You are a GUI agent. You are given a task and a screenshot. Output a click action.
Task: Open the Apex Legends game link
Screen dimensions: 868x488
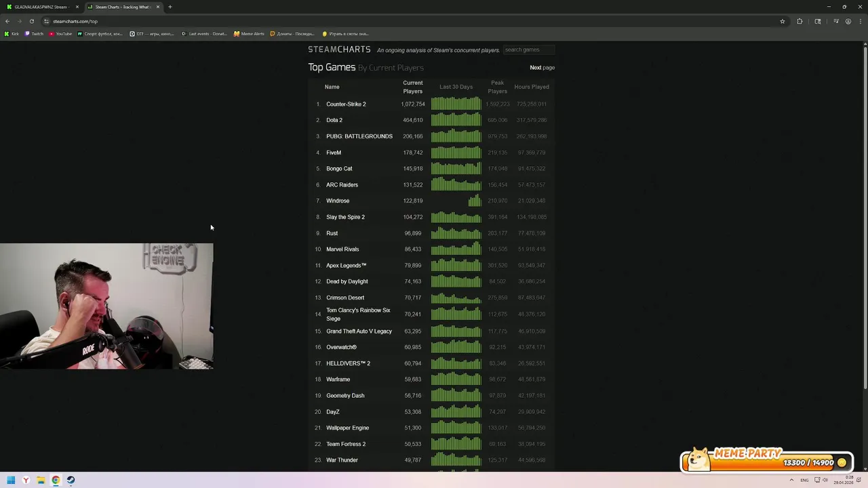(346, 266)
